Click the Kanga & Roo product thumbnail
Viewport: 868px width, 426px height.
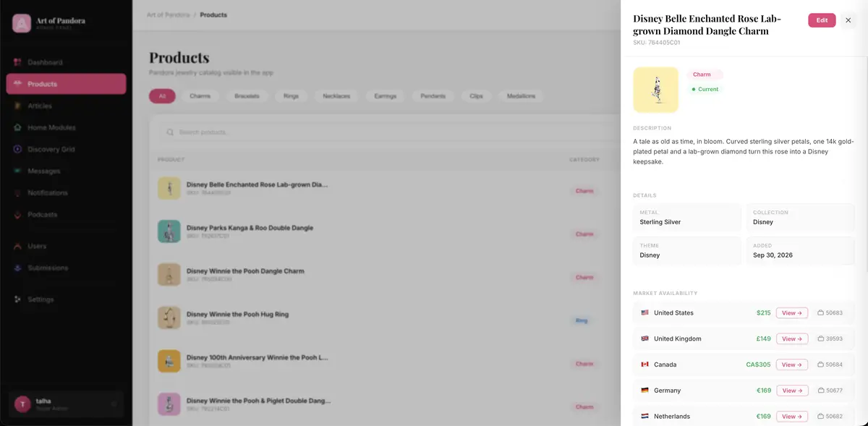tap(169, 231)
